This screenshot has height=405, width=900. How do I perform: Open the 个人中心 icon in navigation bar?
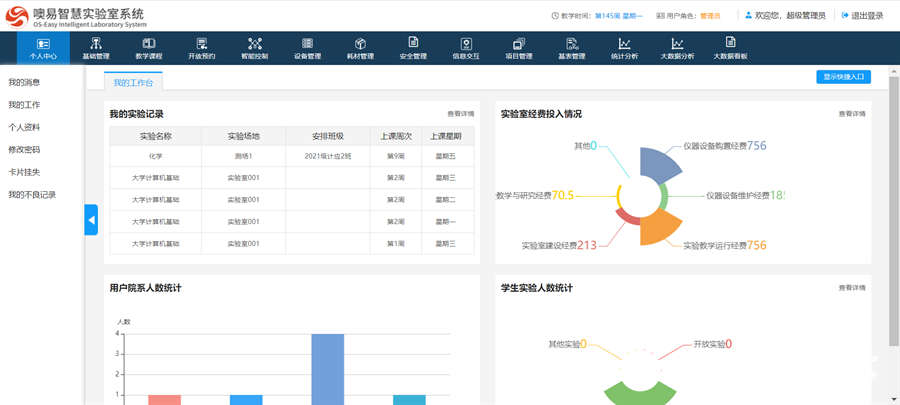coord(42,45)
